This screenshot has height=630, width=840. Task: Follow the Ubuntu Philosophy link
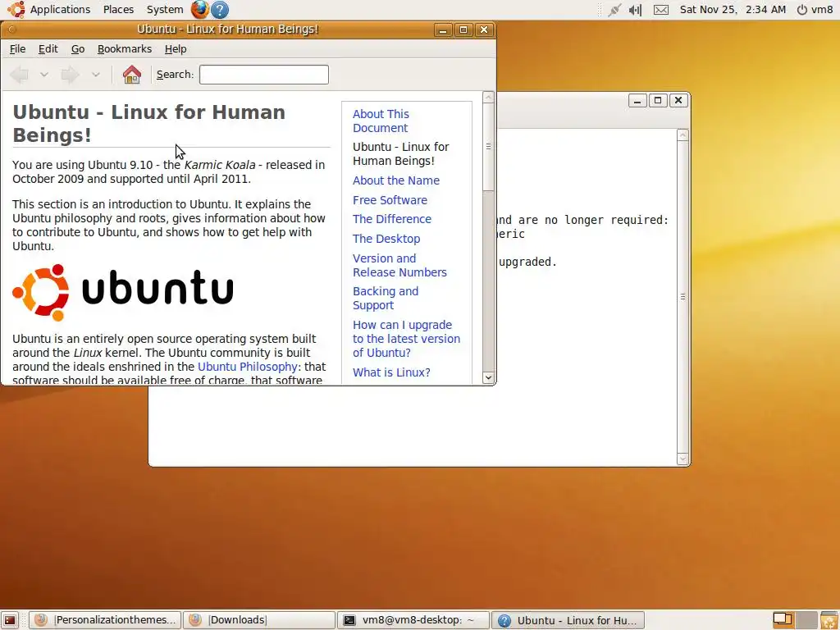coord(248,367)
